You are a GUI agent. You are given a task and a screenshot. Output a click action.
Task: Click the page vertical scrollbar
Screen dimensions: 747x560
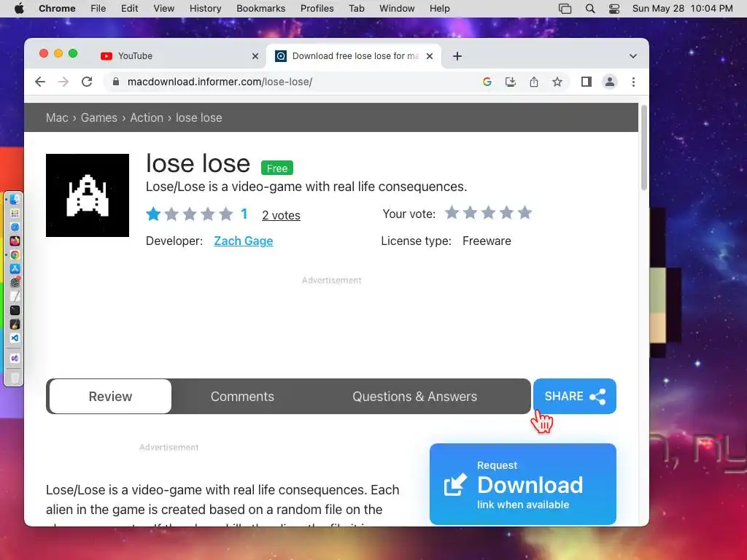coord(644,147)
